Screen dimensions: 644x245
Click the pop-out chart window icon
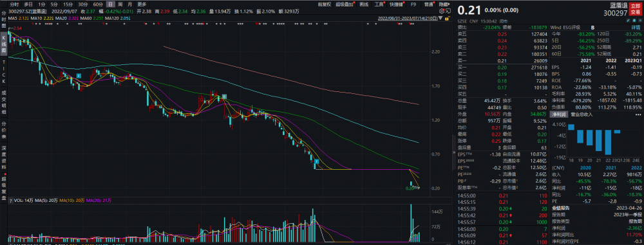448,10
